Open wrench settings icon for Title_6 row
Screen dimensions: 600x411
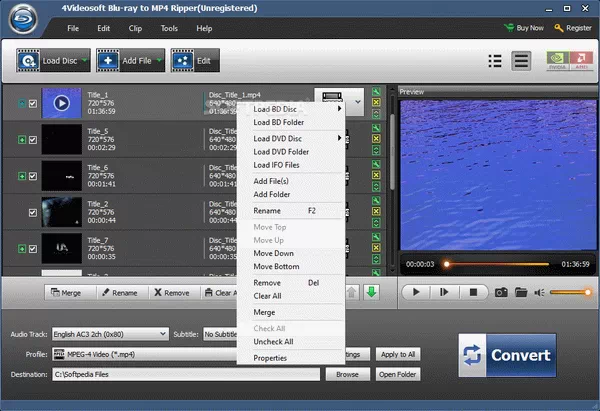(376, 164)
